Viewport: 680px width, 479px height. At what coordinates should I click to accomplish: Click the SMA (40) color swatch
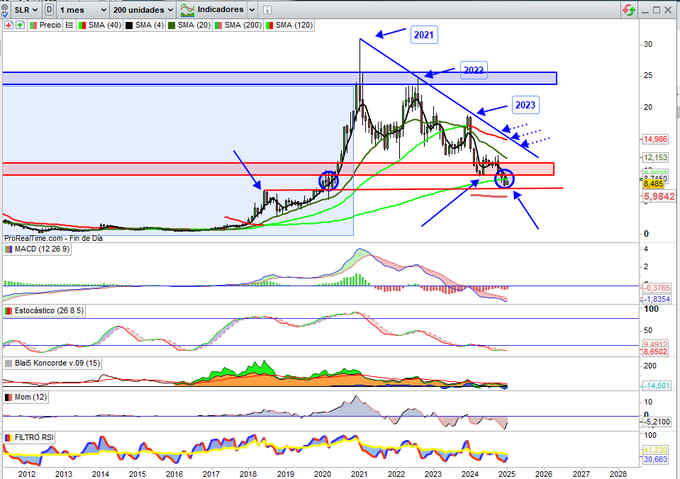82,26
